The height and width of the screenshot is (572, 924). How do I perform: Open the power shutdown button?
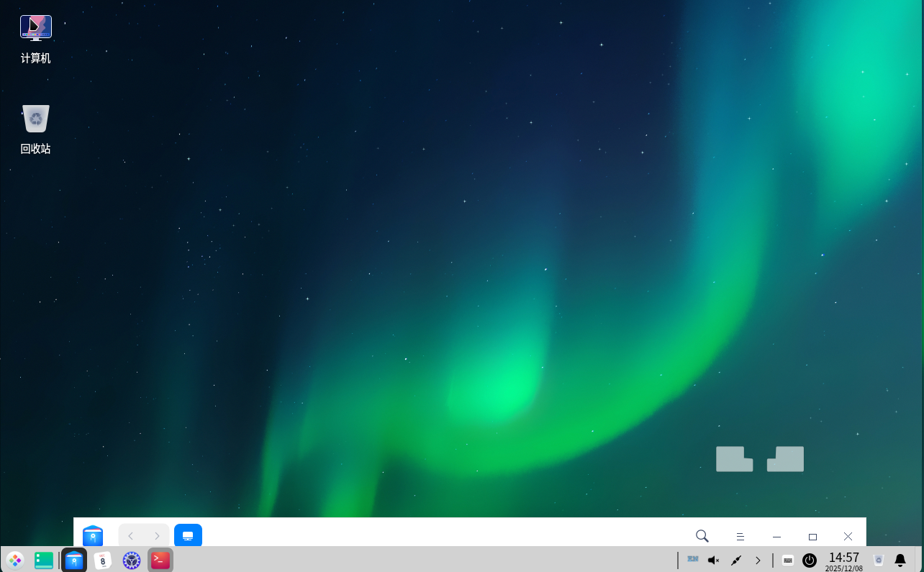point(810,560)
